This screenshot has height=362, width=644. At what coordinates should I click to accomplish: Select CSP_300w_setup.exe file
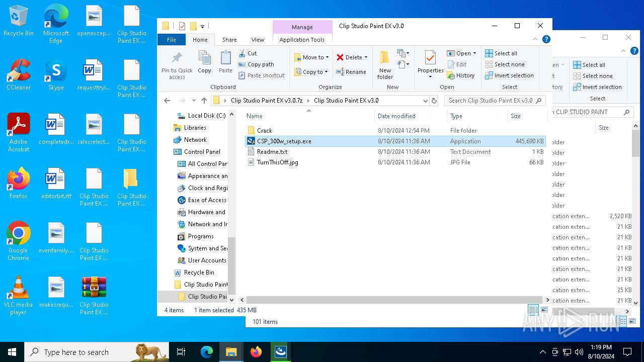pos(395,141)
